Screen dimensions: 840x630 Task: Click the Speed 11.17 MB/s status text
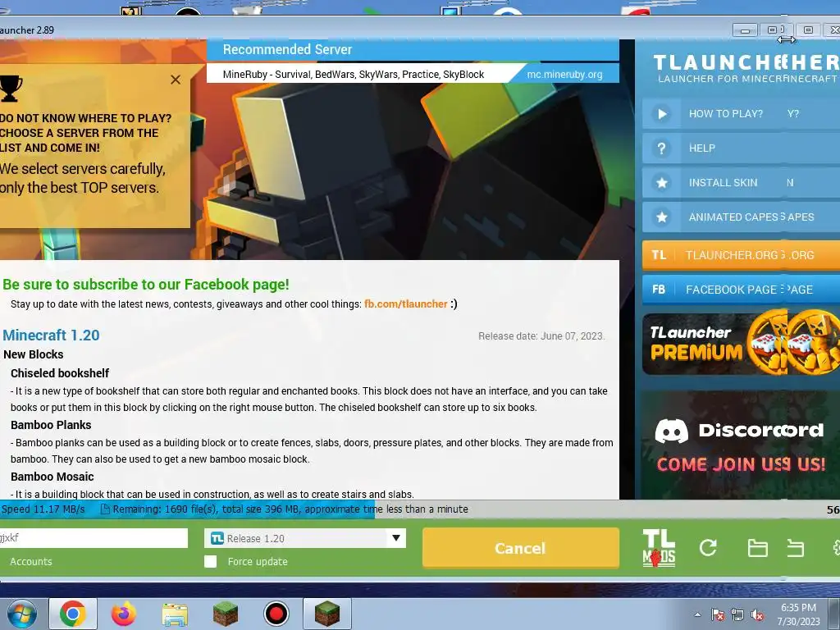click(x=43, y=509)
